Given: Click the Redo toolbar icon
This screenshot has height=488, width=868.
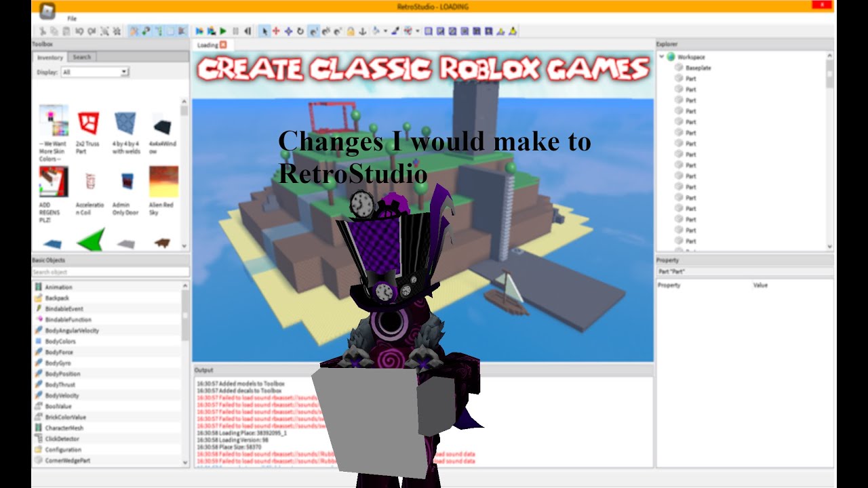Looking at the screenshot, I should 92,31.
